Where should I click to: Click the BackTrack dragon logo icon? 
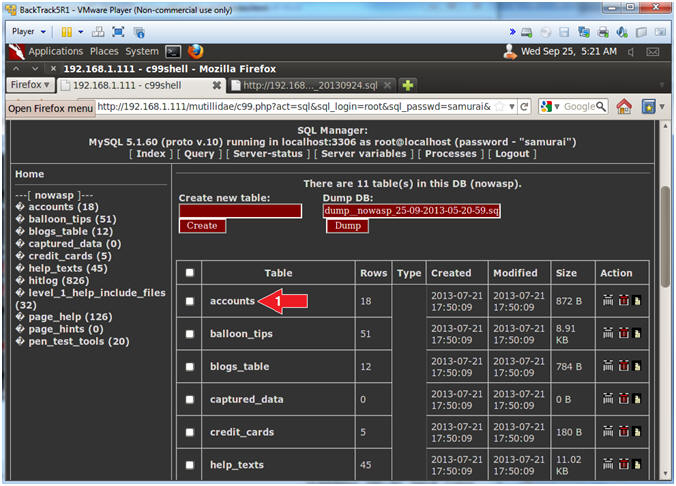pos(17,52)
